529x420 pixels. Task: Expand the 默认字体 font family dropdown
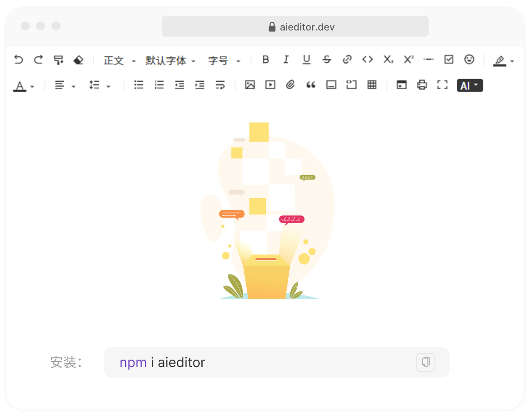(171, 60)
